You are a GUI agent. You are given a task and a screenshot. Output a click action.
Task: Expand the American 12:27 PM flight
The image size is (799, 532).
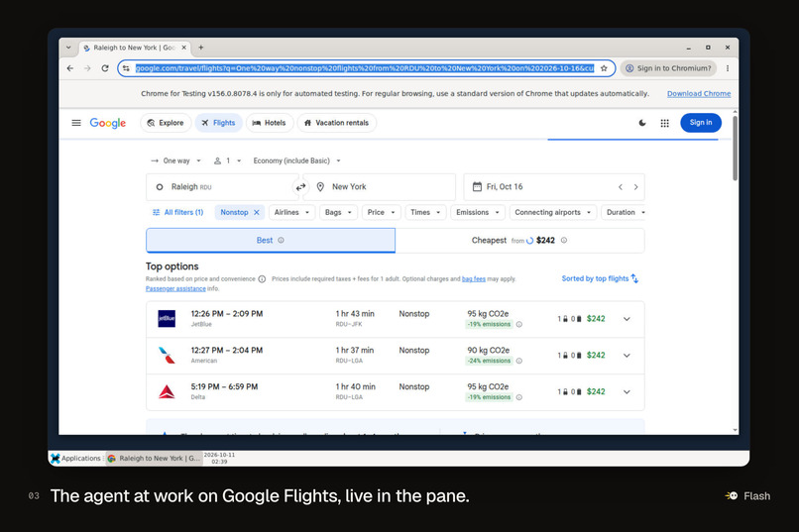tap(627, 356)
